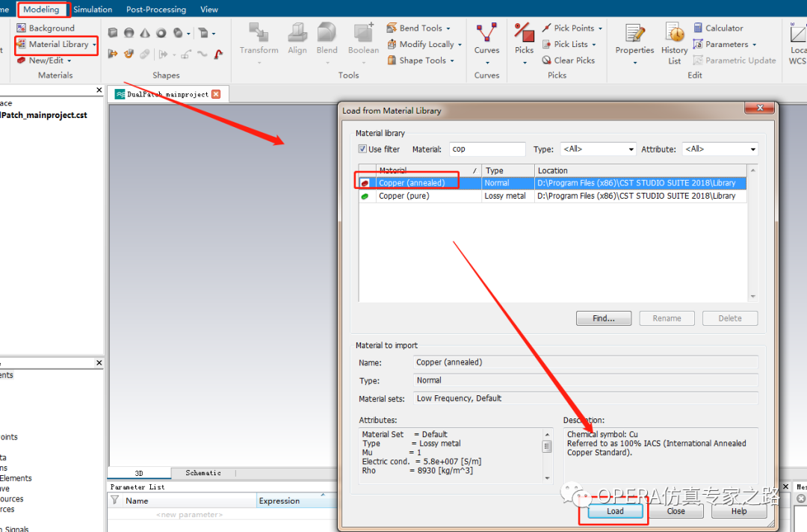Image resolution: width=807 pixels, height=532 pixels.
Task: Open the Modeling ribbon tab
Action: point(41,9)
